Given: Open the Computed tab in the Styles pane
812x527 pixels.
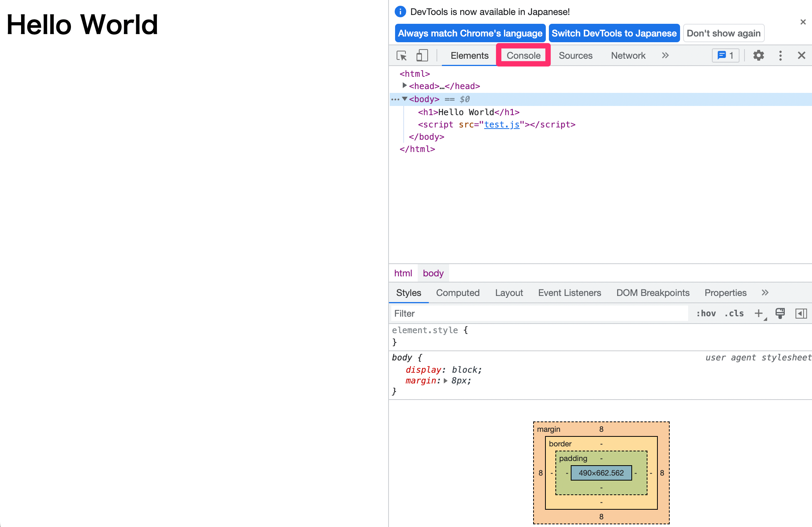Looking at the screenshot, I should [x=458, y=292].
